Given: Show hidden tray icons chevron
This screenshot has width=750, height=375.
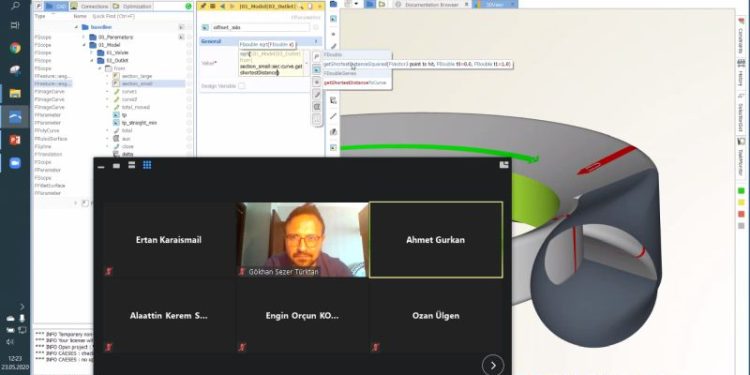Looking at the screenshot, I should point(22,307).
